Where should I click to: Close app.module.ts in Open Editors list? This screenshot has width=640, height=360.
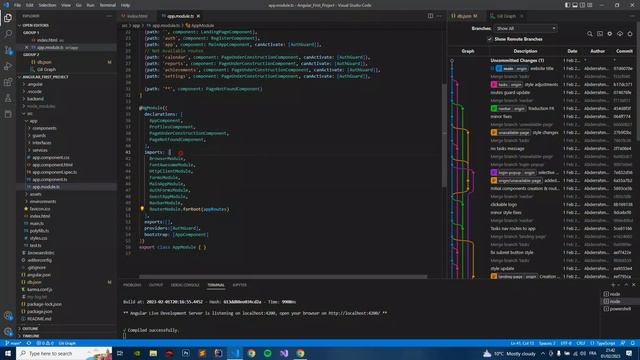point(27,47)
